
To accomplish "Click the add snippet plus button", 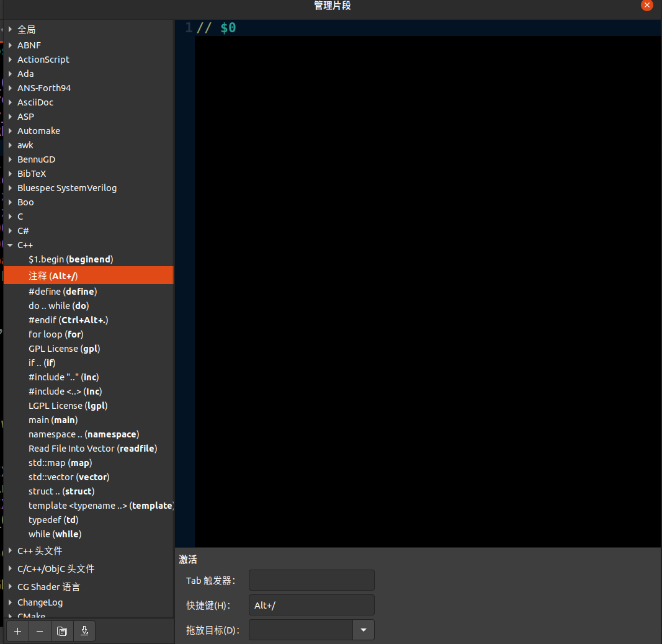I will click(x=18, y=632).
